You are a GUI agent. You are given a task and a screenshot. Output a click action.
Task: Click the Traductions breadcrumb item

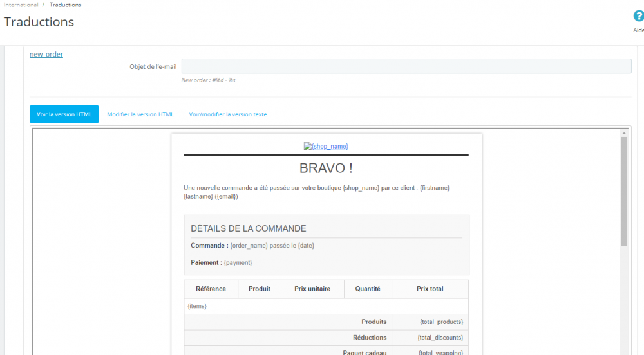65,5
